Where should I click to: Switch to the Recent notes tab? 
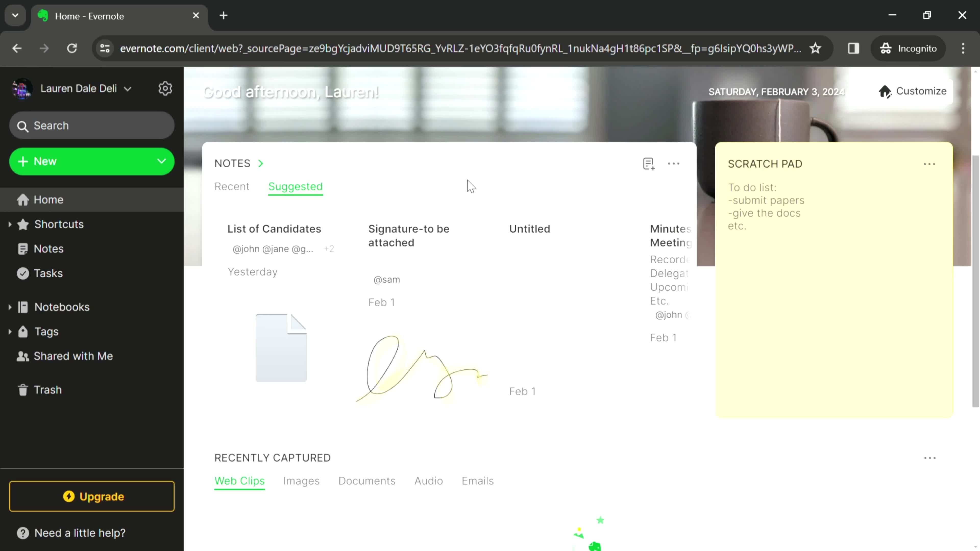pos(231,186)
